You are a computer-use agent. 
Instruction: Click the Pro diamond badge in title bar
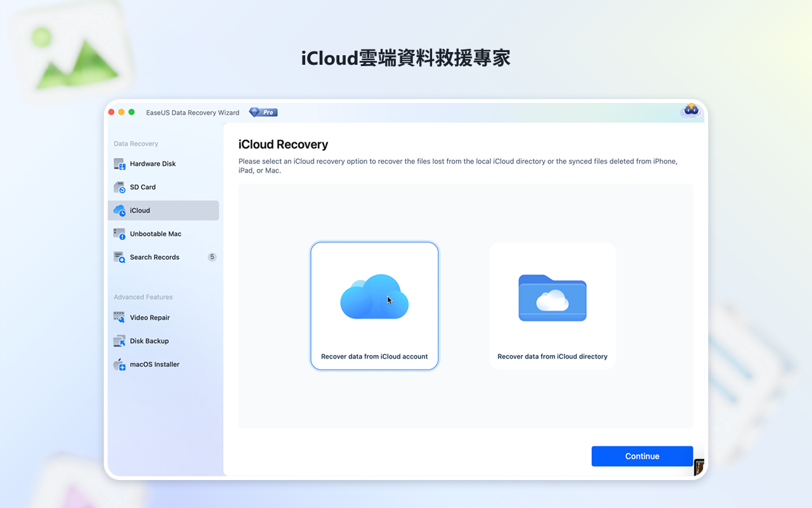[x=263, y=112]
